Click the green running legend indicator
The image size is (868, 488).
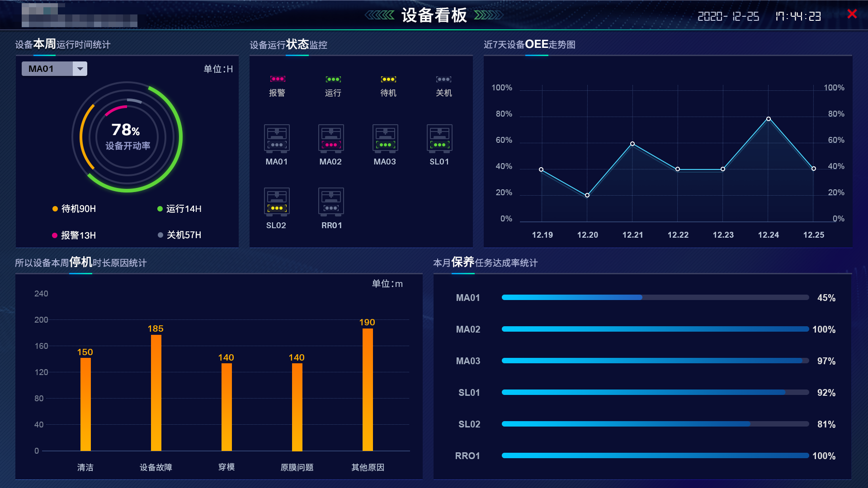[x=333, y=79]
